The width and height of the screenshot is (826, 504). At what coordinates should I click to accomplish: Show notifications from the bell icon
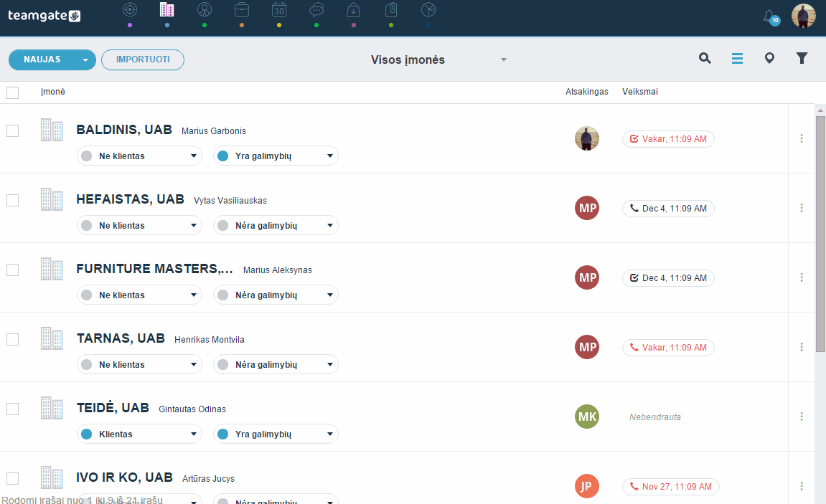771,16
